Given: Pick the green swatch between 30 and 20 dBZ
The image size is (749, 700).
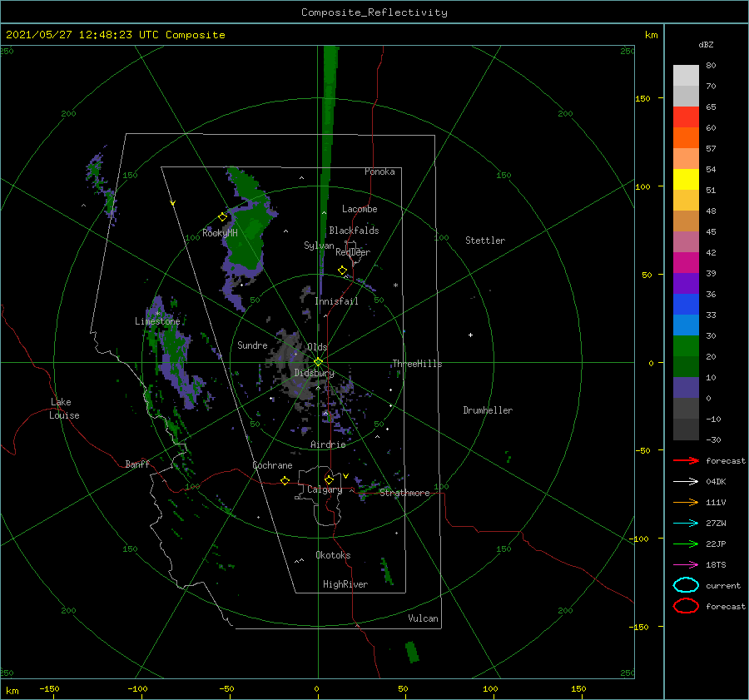Looking at the screenshot, I should (x=686, y=346).
